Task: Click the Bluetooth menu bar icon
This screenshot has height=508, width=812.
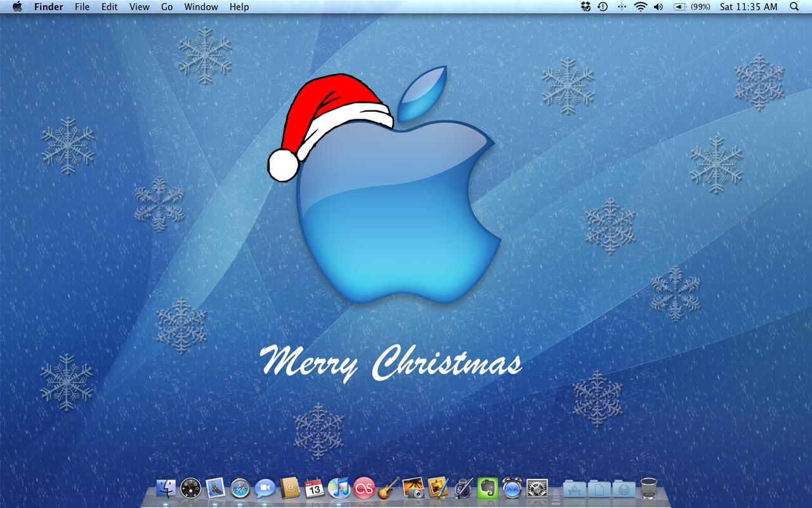Action: [x=622, y=7]
